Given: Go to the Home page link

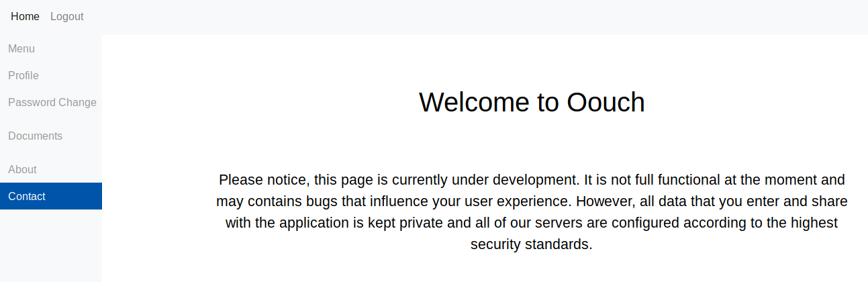Looking at the screenshot, I should (x=25, y=16).
